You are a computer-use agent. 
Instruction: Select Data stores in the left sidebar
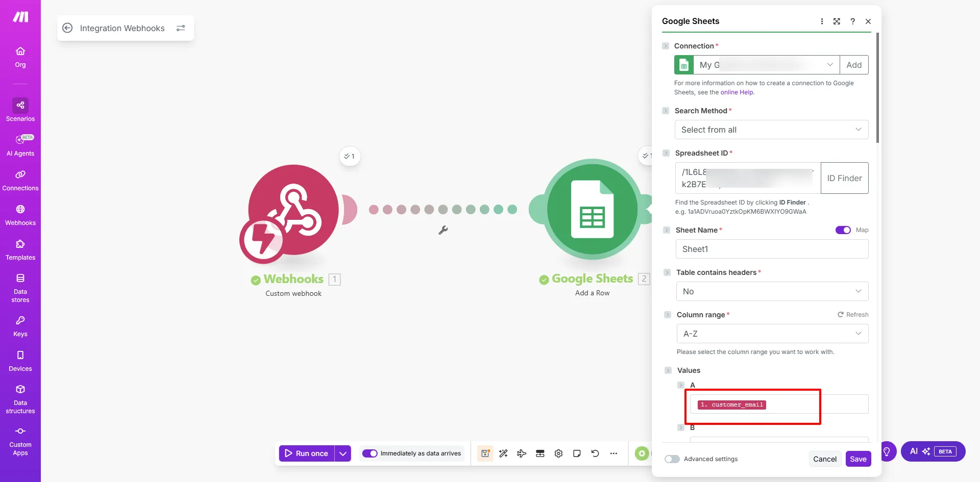[x=20, y=287]
